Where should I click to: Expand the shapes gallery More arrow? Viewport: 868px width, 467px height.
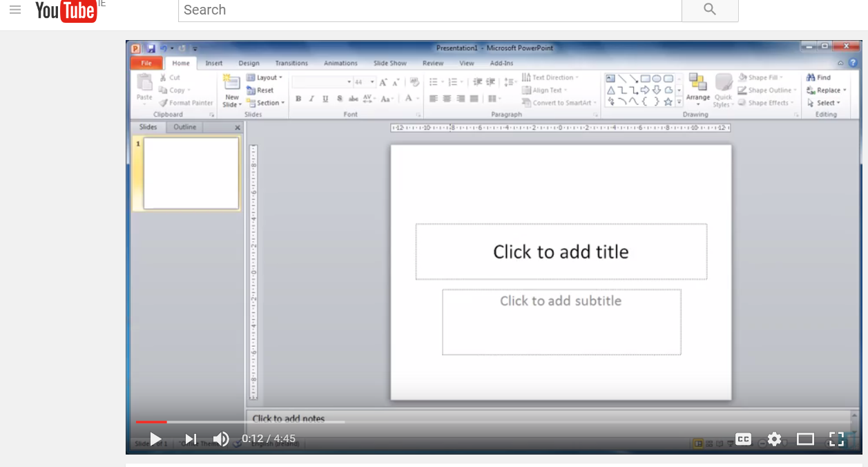coord(679,102)
